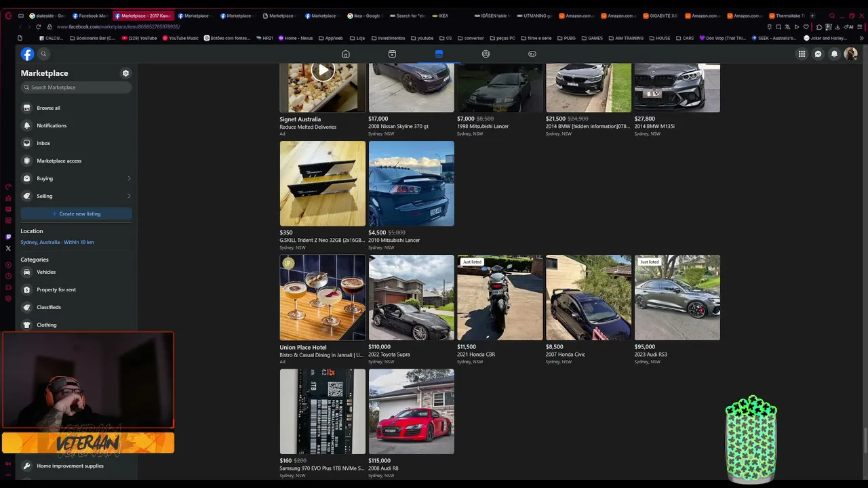Open Facebook notifications bell
Screen dimensions: 868x488
835,54
